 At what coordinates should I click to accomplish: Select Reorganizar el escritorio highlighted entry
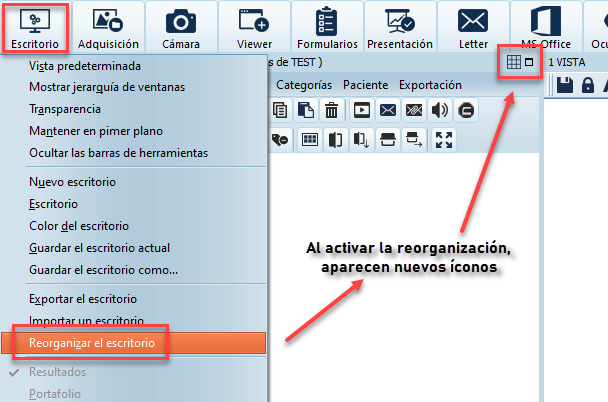coord(134,343)
